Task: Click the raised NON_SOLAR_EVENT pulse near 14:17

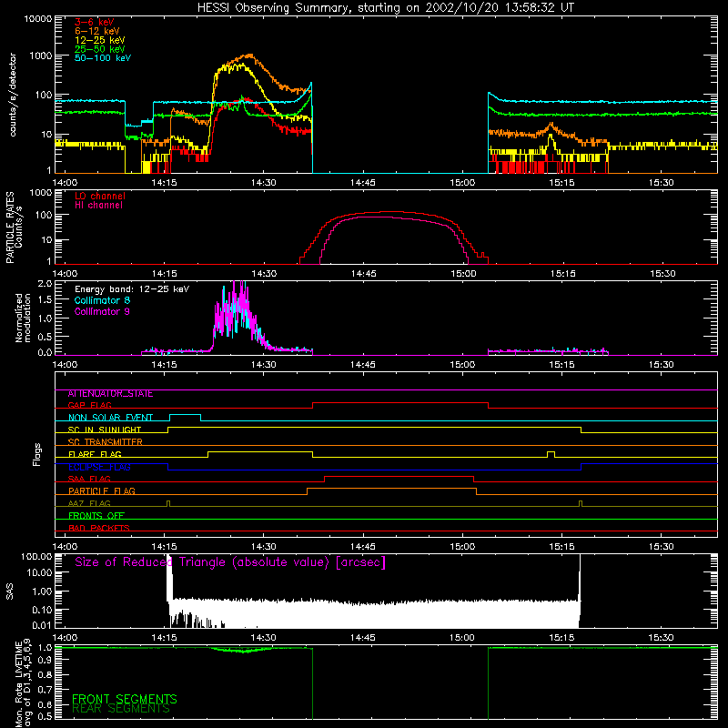Action: tap(186, 417)
